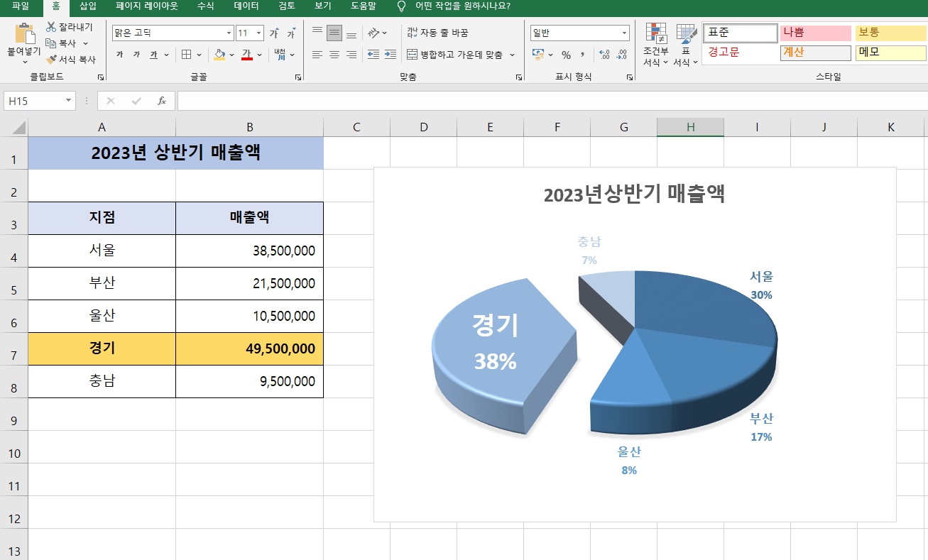928x560 pixels.
Task: Open Format as Table (표 서식)
Action: tap(686, 45)
